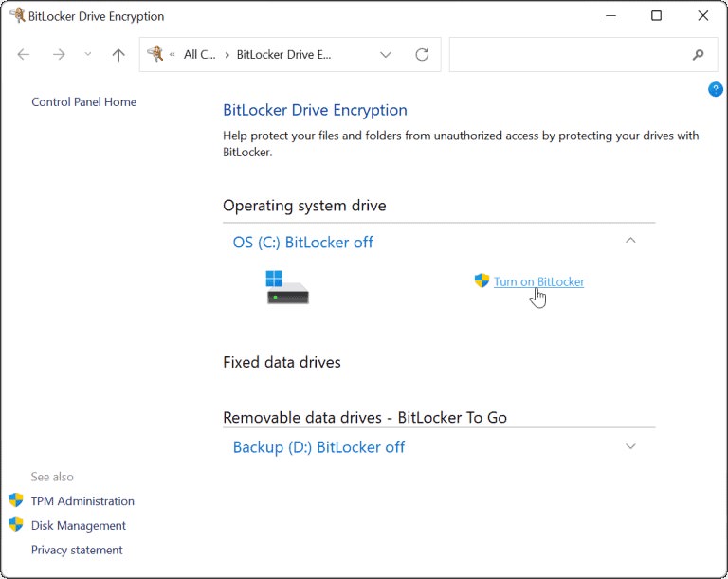Image resolution: width=728 pixels, height=579 pixels.
Task: Click the shield icon beside Turn on BitLocker
Action: pyautogui.click(x=482, y=280)
